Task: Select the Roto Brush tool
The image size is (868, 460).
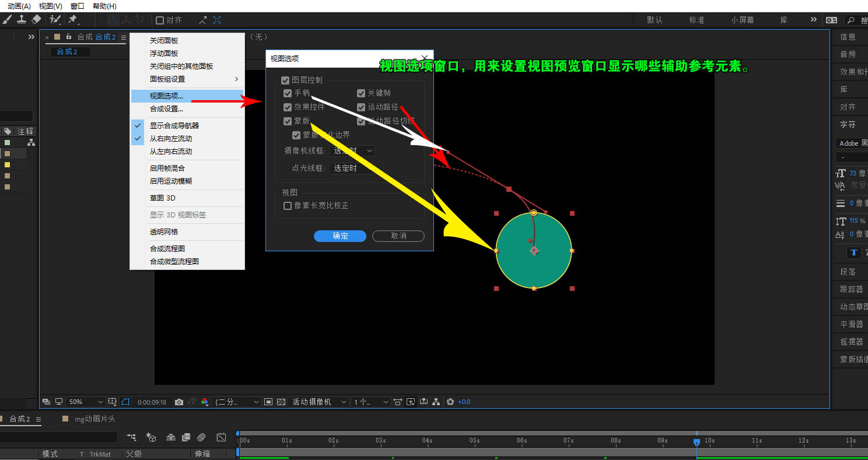Action: point(54,19)
